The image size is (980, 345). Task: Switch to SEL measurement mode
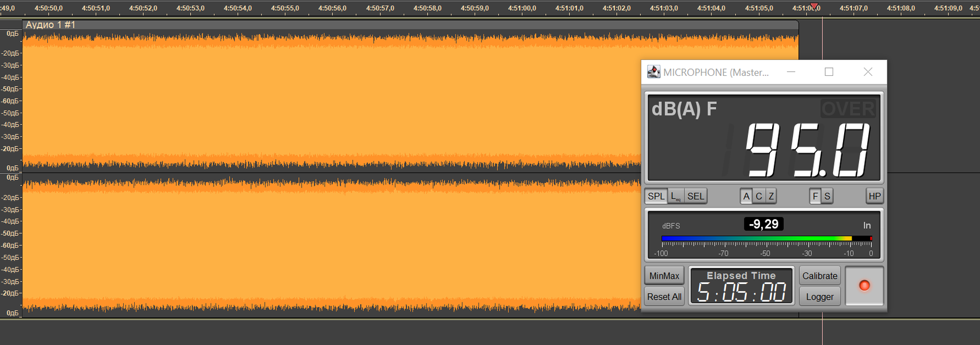tap(696, 196)
